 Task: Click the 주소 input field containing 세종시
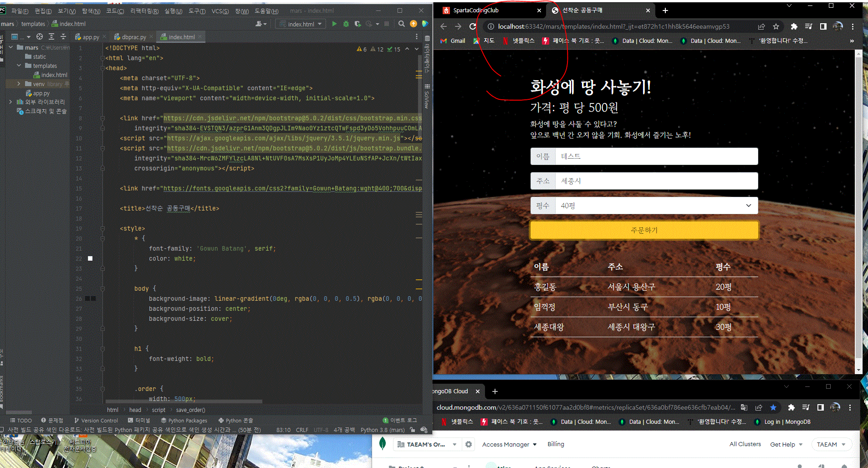click(x=656, y=181)
